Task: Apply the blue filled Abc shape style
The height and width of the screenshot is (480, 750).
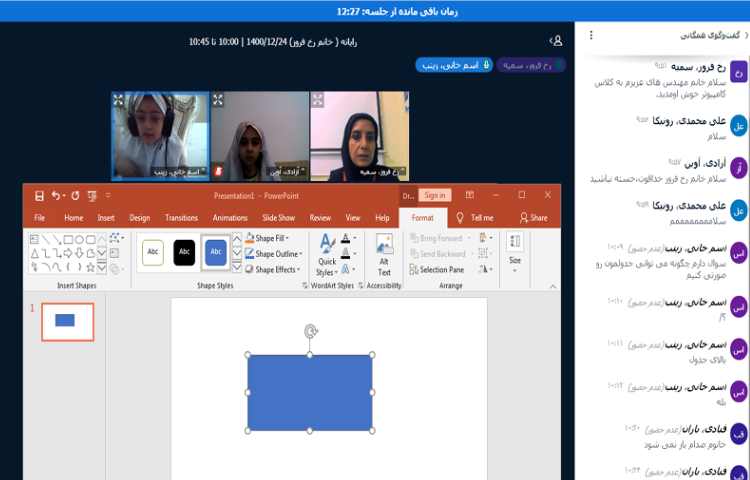Action: [216, 252]
